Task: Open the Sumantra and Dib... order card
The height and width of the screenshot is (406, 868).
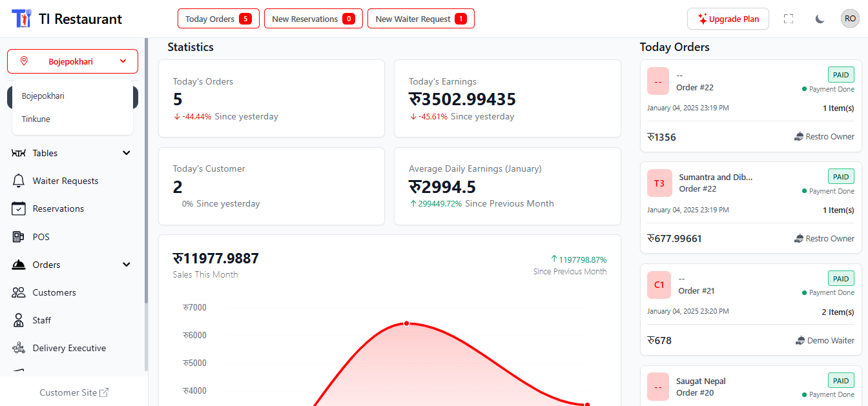Action: click(750, 207)
